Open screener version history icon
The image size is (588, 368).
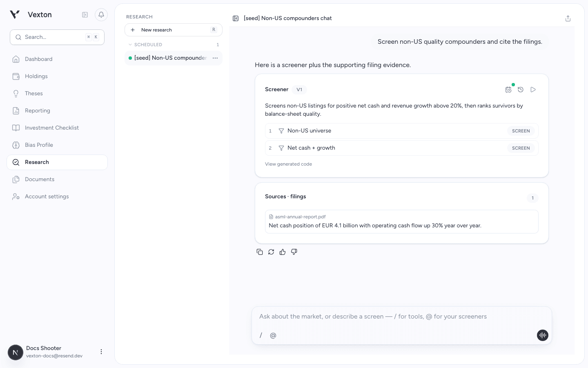click(x=521, y=90)
